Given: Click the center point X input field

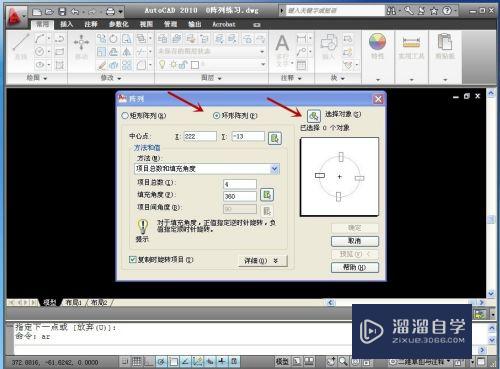Looking at the screenshot, I should [x=200, y=136].
